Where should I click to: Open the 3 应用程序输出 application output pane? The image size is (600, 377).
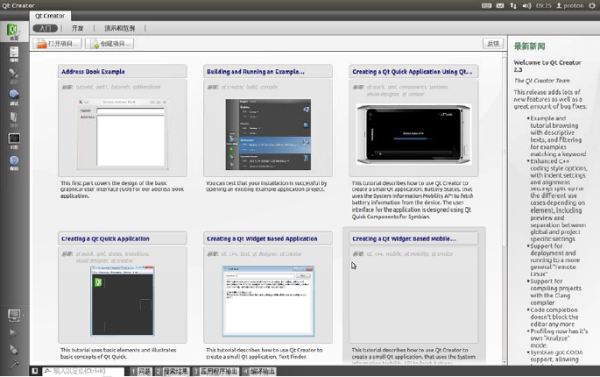[215, 371]
